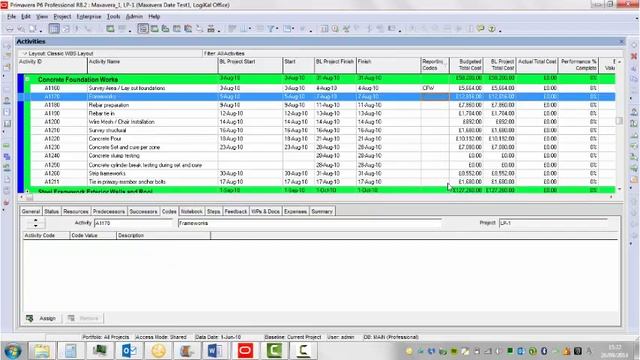This screenshot has height=360, width=640.
Task: Click scroll-down arrow of activity table
Action: point(620,189)
